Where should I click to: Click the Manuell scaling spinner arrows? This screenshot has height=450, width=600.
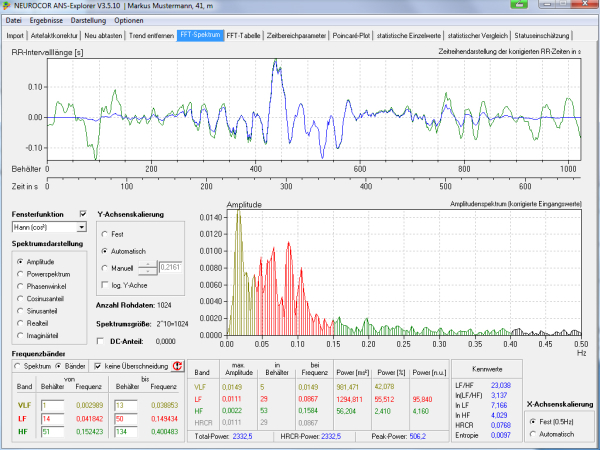pos(147,268)
